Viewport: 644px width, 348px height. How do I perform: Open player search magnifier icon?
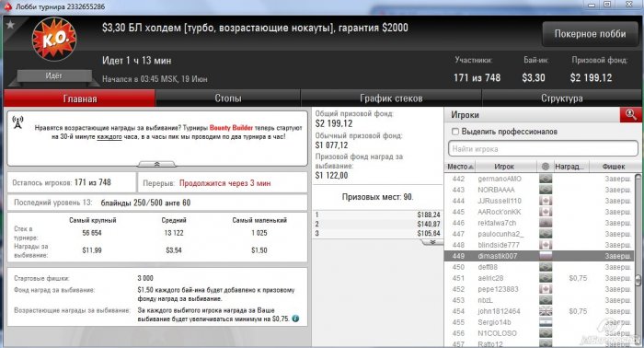pyautogui.click(x=630, y=115)
